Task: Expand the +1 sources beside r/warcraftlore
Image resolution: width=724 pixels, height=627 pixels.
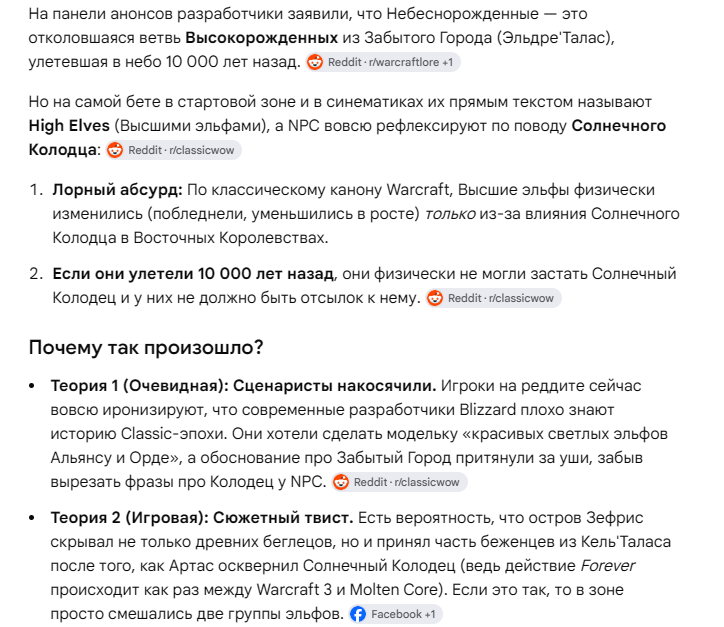Action: click(x=447, y=62)
